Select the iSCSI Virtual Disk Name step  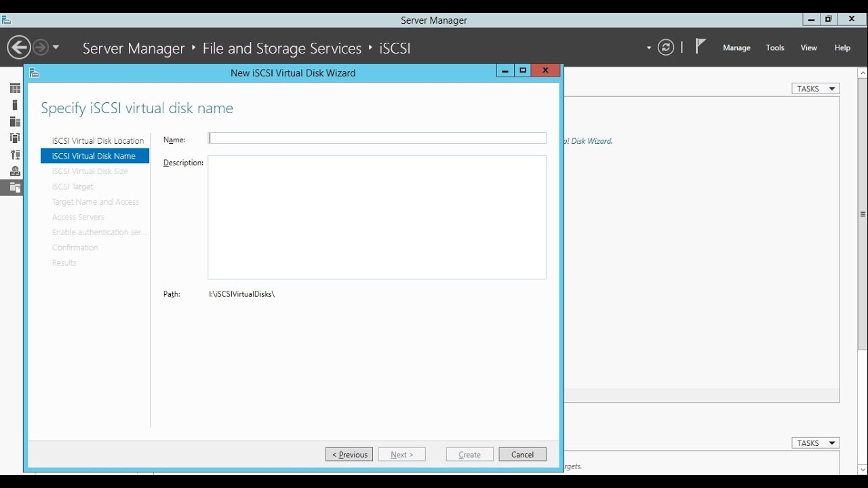click(x=95, y=156)
